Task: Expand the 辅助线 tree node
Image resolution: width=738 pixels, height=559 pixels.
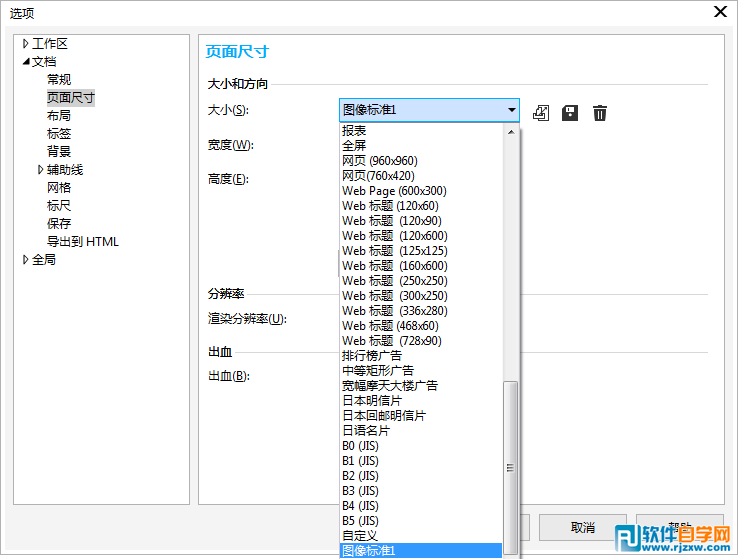Action: coord(40,169)
